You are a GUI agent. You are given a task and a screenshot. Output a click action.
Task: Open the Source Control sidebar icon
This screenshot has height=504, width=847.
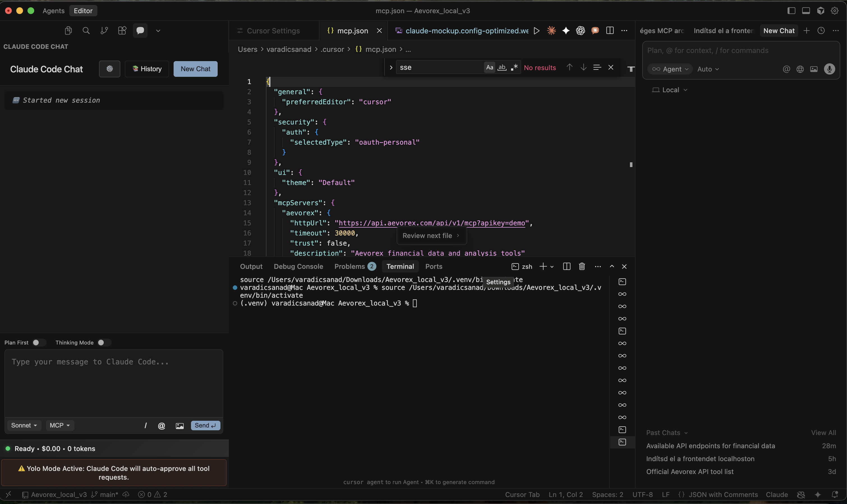click(x=104, y=31)
